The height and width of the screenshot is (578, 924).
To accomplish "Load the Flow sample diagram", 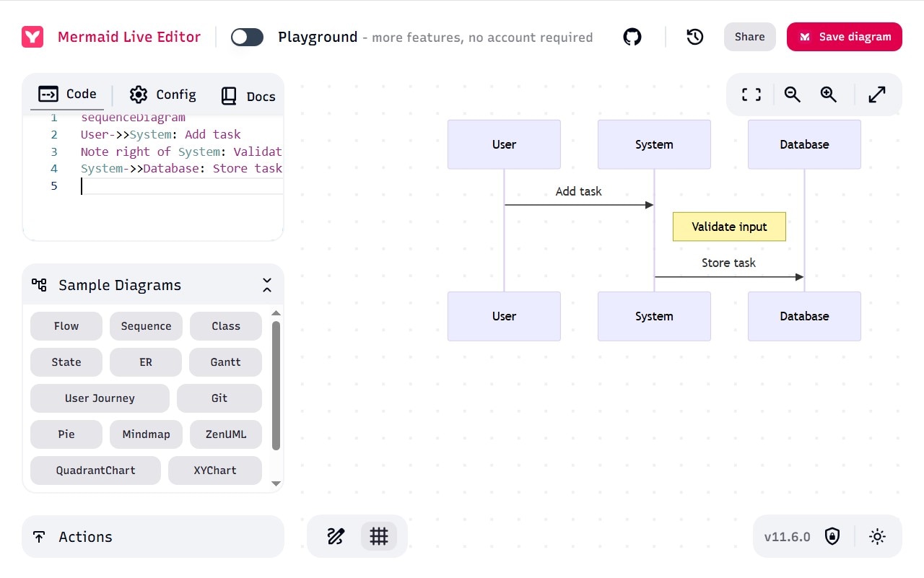I will click(x=66, y=326).
